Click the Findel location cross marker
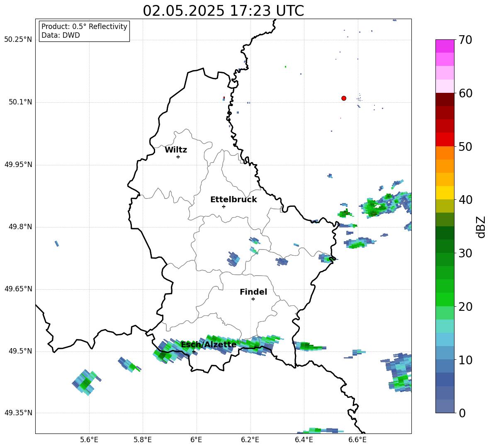The width and height of the screenshot is (491, 448). pos(253,299)
